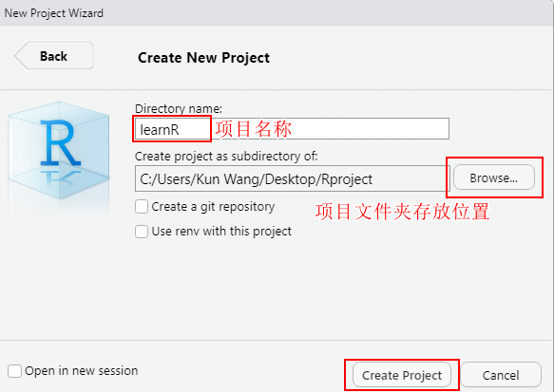The width and height of the screenshot is (554, 392).
Task: Click the Open in new session label text
Action: coord(82,371)
